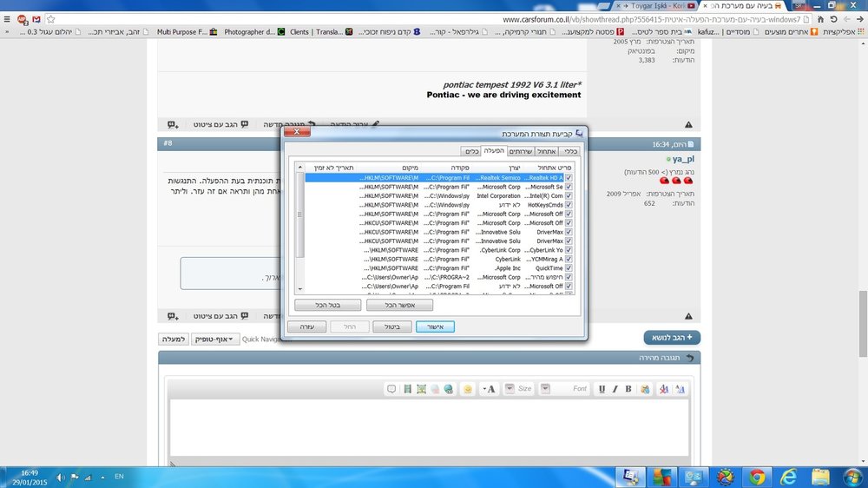Click the remove formatting icon in editor
868x488 pixels.
click(x=664, y=389)
